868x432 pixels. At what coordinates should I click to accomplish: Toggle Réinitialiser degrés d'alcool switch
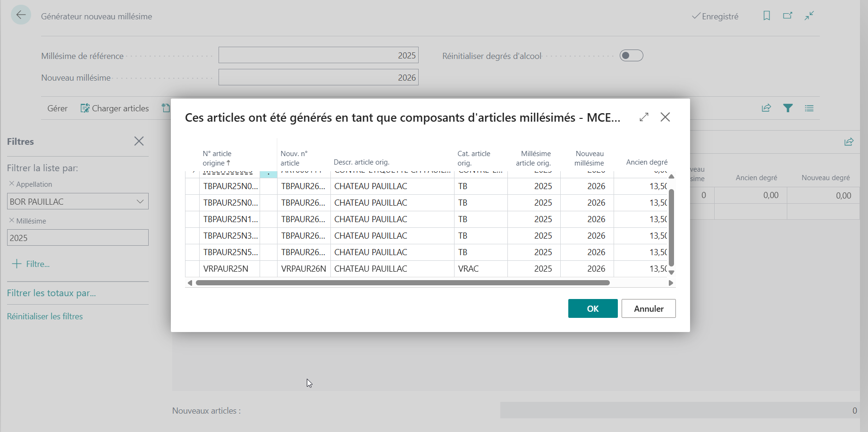pos(631,56)
